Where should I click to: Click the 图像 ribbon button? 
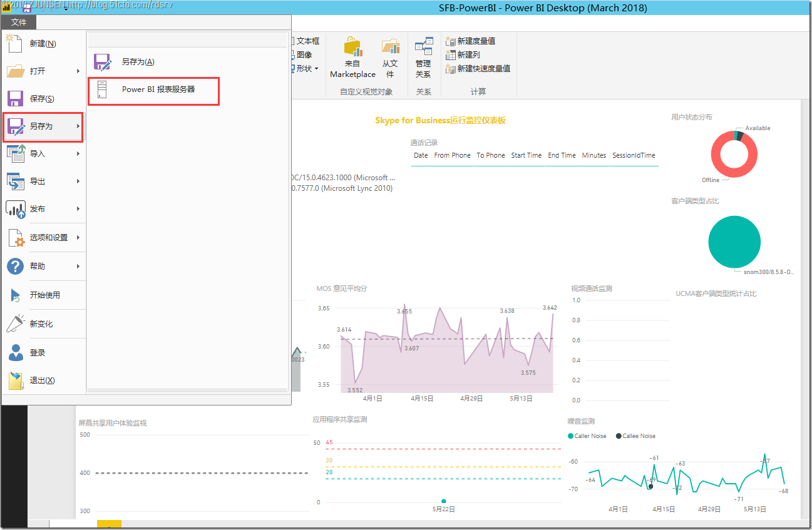[x=303, y=55]
